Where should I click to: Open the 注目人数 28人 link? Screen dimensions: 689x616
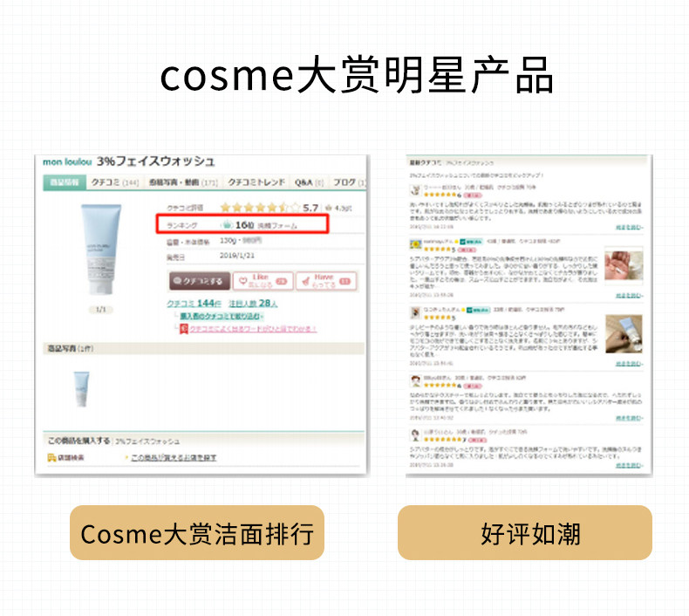point(253,304)
